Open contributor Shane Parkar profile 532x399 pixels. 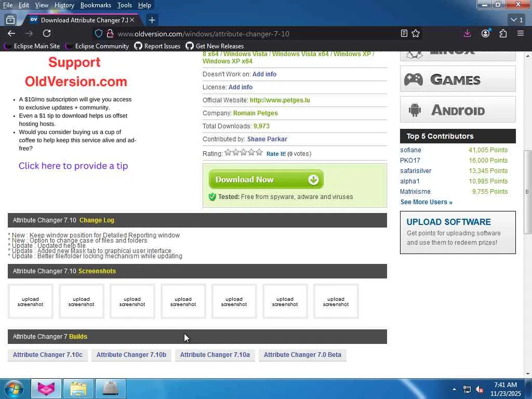click(x=267, y=139)
